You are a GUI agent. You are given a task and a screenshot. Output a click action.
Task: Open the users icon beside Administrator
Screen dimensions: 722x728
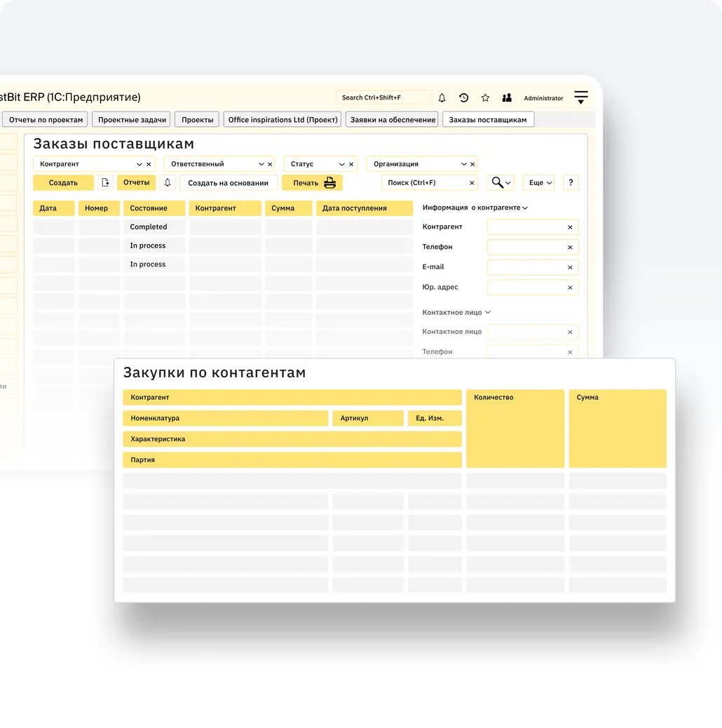tap(507, 98)
